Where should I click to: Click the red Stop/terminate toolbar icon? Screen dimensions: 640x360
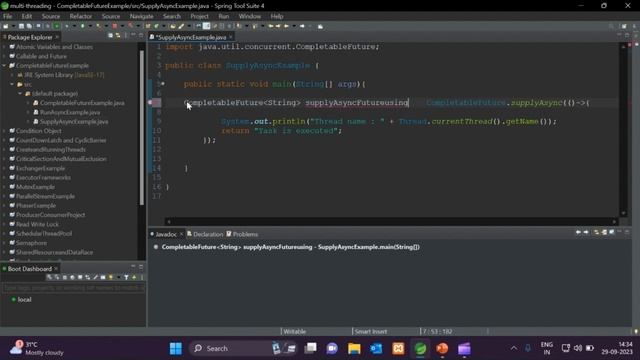coord(114,26)
